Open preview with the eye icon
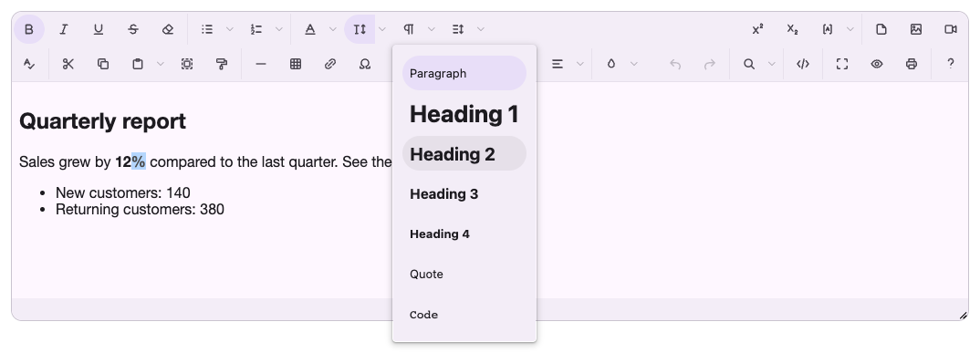 [877, 64]
